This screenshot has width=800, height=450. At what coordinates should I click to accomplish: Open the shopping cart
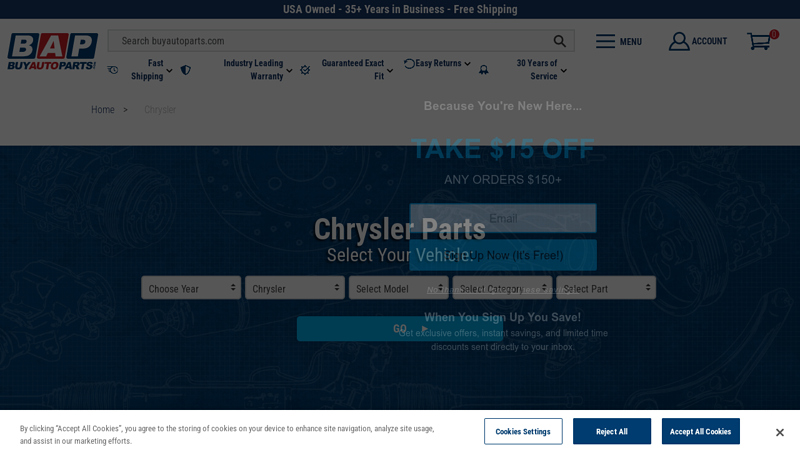click(760, 41)
